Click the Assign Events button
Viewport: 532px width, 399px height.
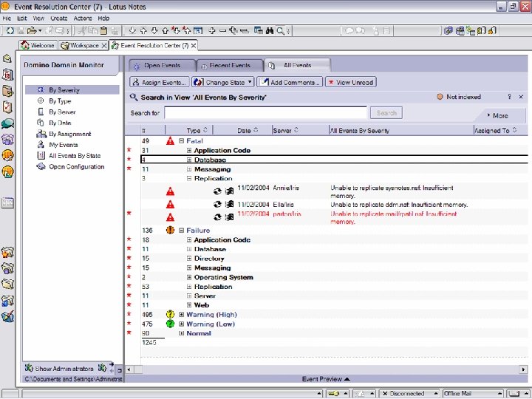pos(159,82)
